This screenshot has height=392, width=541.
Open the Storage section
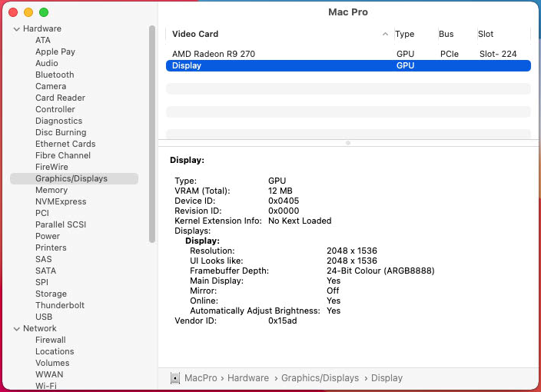coord(51,294)
